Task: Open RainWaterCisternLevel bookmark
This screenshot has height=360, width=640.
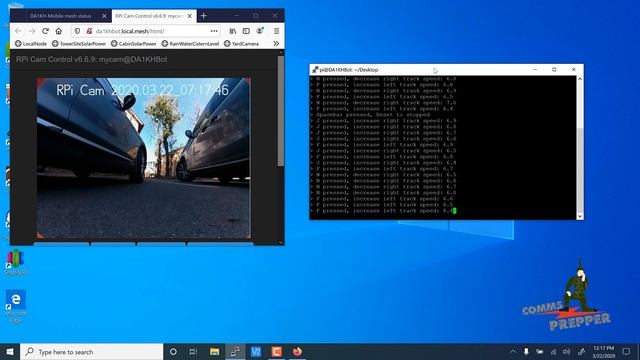Action: coord(190,44)
